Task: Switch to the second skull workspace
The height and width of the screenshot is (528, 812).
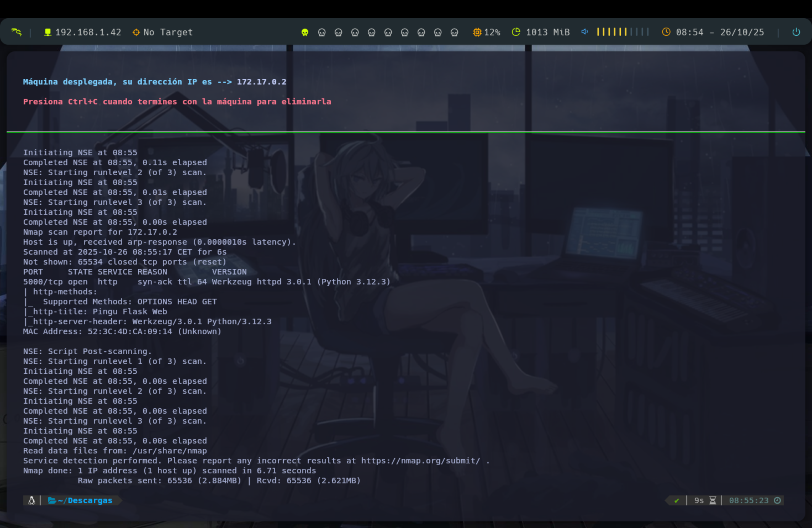Action: click(x=321, y=32)
